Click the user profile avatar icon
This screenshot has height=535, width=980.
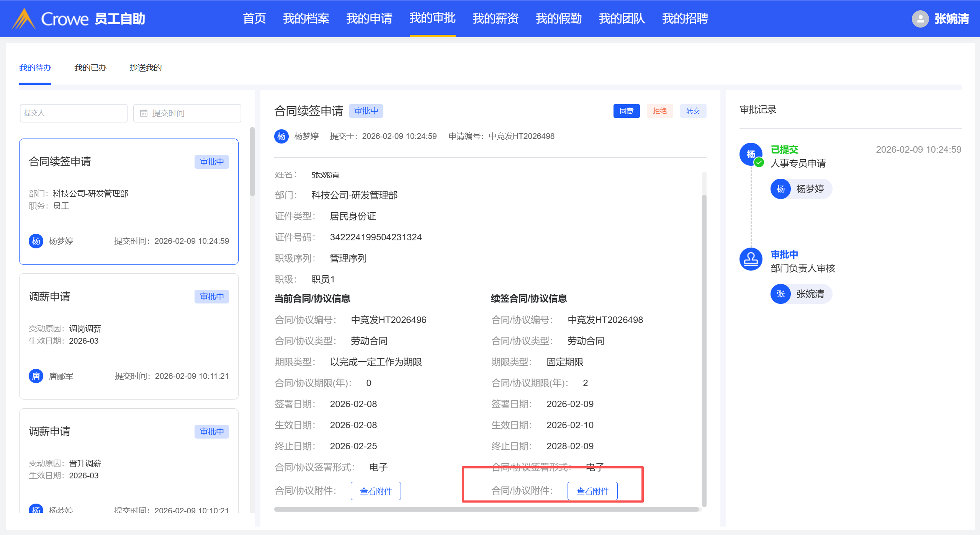tap(920, 19)
